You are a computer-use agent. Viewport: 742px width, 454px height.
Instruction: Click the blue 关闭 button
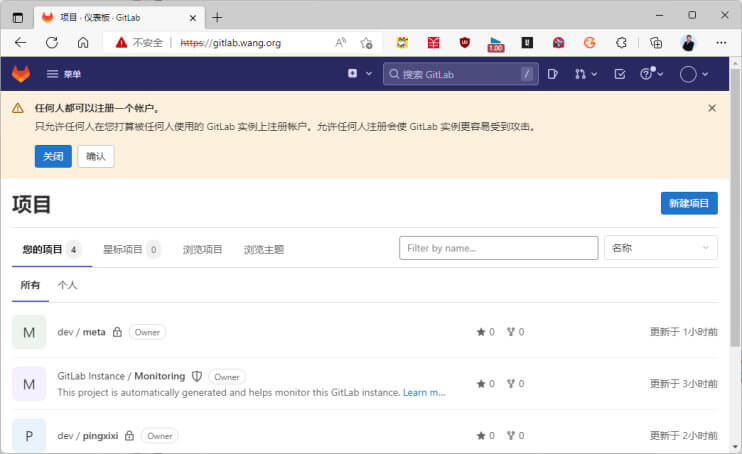(x=53, y=156)
